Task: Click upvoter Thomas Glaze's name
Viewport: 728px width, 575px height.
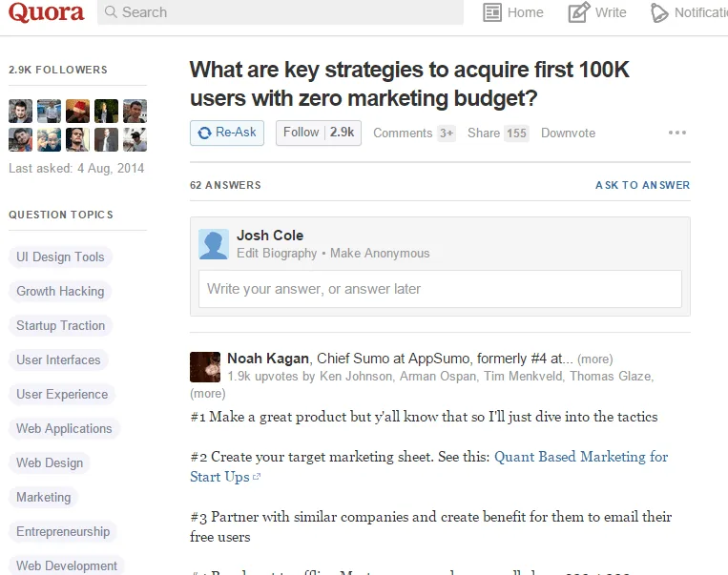Action: [x=610, y=377]
